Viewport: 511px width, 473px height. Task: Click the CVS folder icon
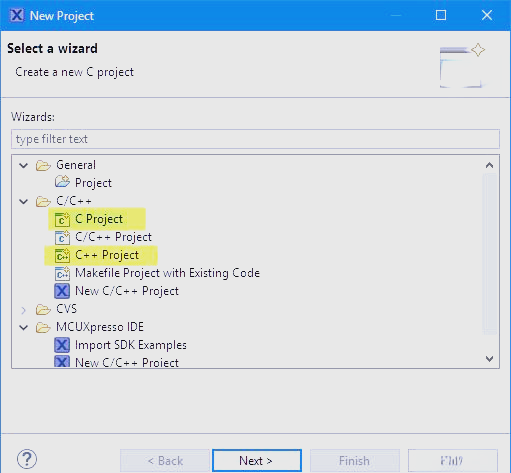[43, 309]
